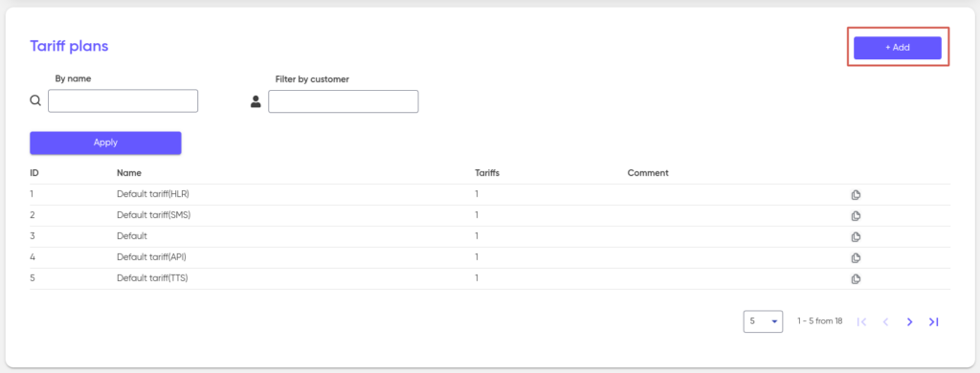
Task: Click the Name column header
Action: (x=129, y=172)
